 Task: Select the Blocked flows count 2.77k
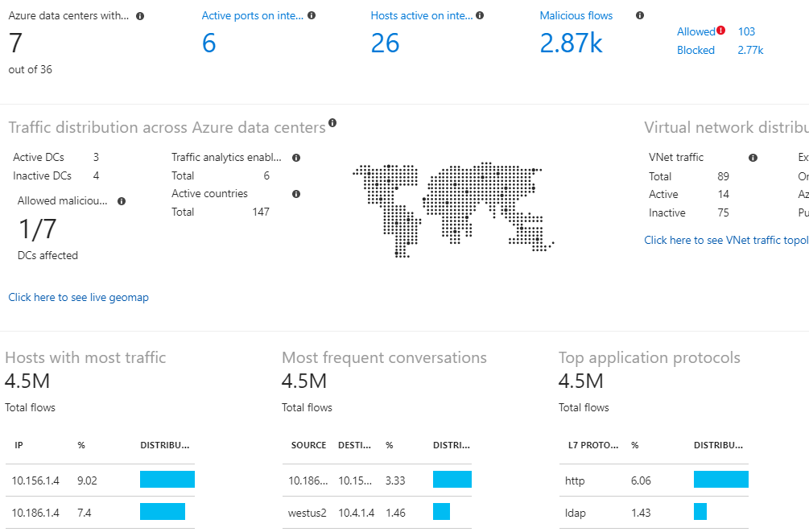click(749, 49)
